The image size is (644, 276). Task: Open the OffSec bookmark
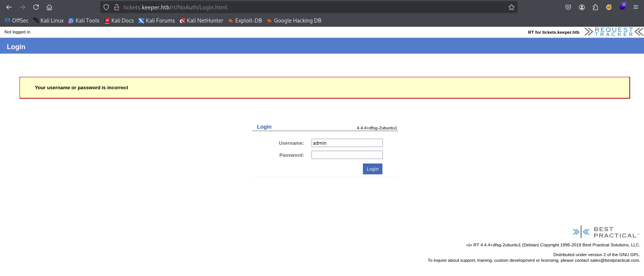17,21
